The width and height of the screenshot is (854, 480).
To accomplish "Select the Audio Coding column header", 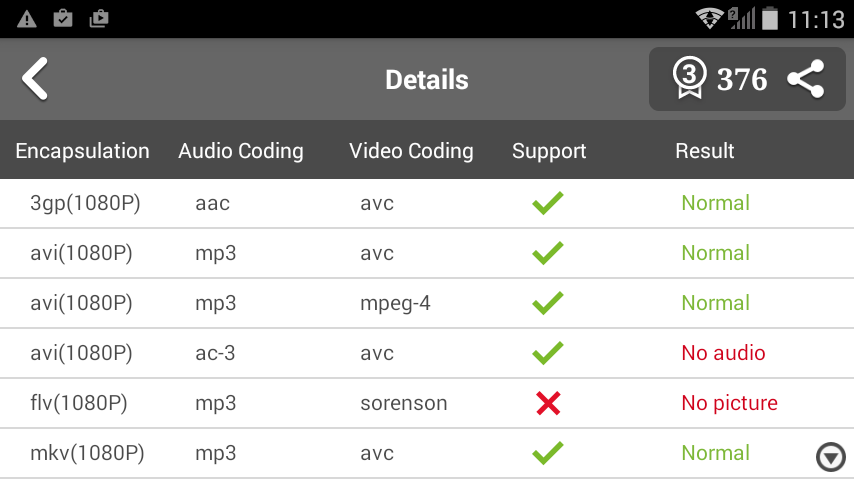I will (241, 151).
